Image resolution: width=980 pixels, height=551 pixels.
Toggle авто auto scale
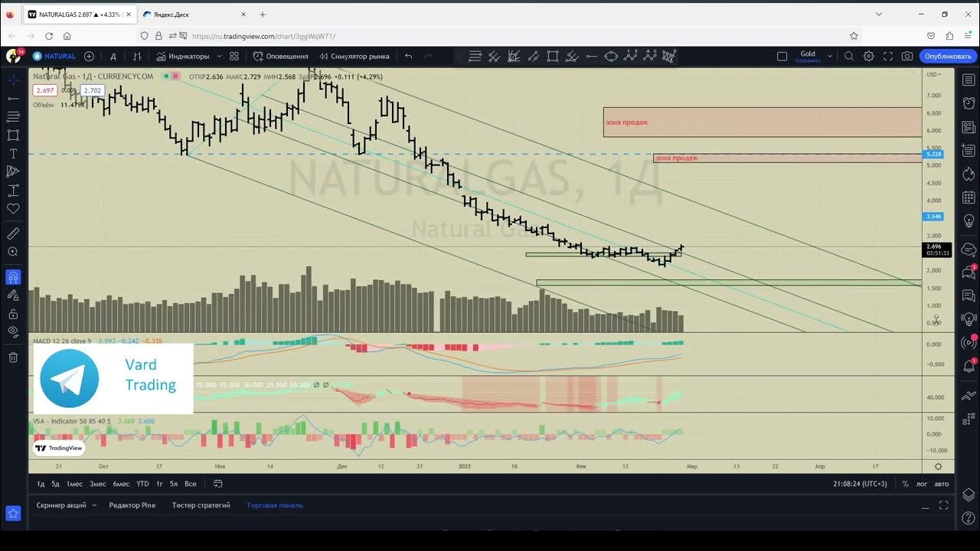[942, 484]
